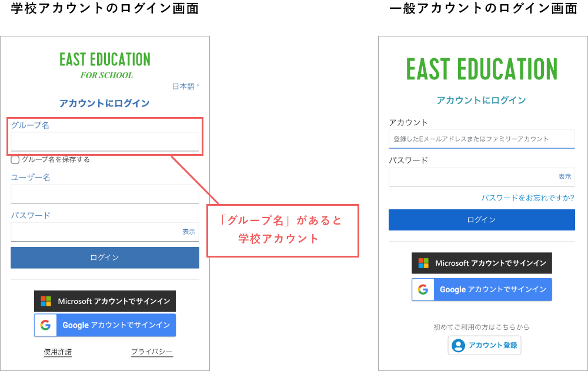Image resolution: width=588 pixels, height=371 pixels.
Task: Open the パスワードをお忘れですか? link
Action: 528,198
